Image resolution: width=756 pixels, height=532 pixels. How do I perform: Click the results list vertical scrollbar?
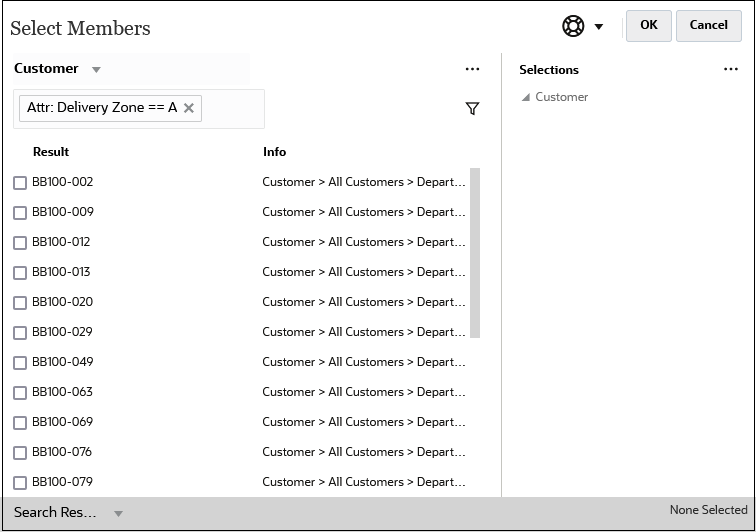coord(475,253)
